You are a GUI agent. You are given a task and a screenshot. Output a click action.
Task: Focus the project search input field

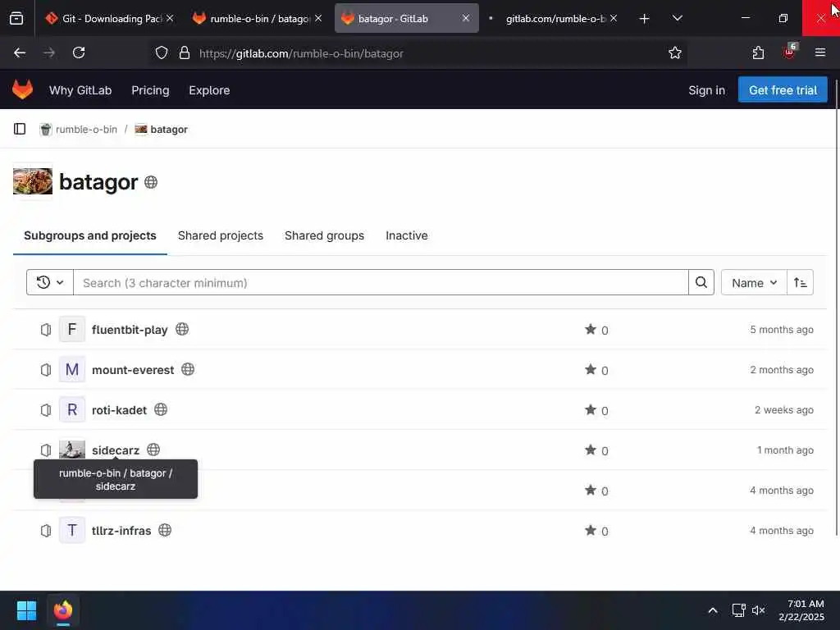(381, 282)
